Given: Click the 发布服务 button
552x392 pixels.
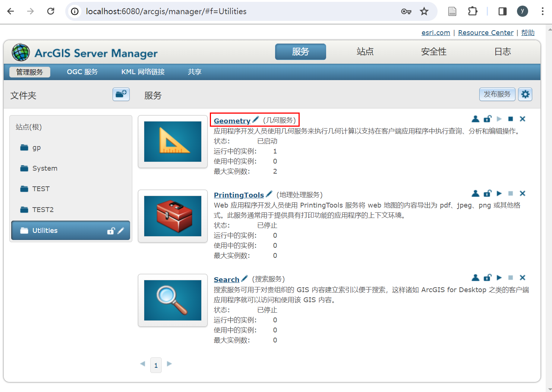Looking at the screenshot, I should [497, 94].
